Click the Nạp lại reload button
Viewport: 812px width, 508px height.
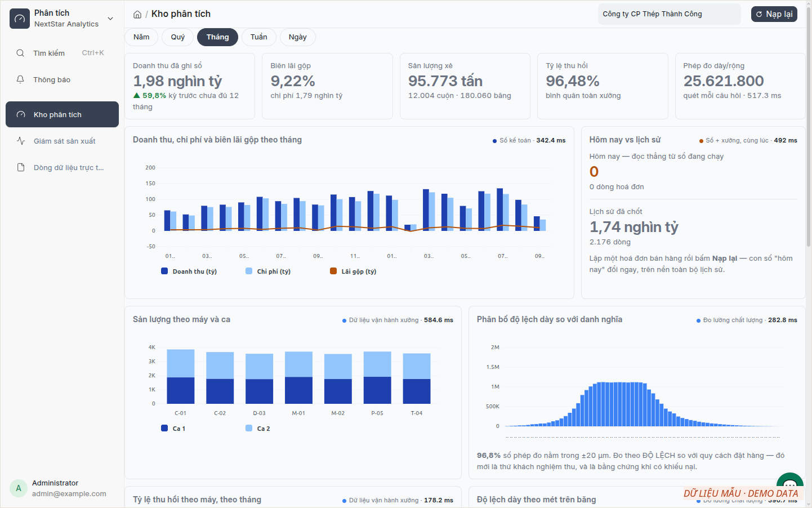click(x=774, y=14)
